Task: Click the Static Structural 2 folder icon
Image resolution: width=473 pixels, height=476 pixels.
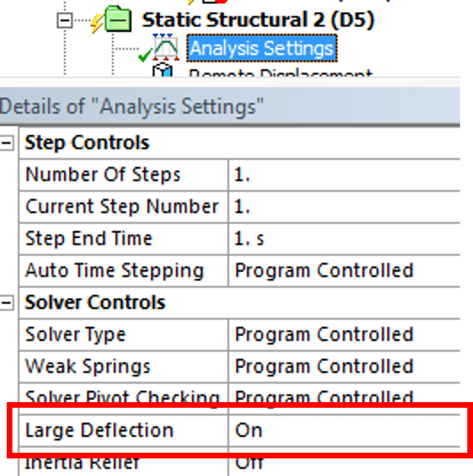Action: point(118,19)
